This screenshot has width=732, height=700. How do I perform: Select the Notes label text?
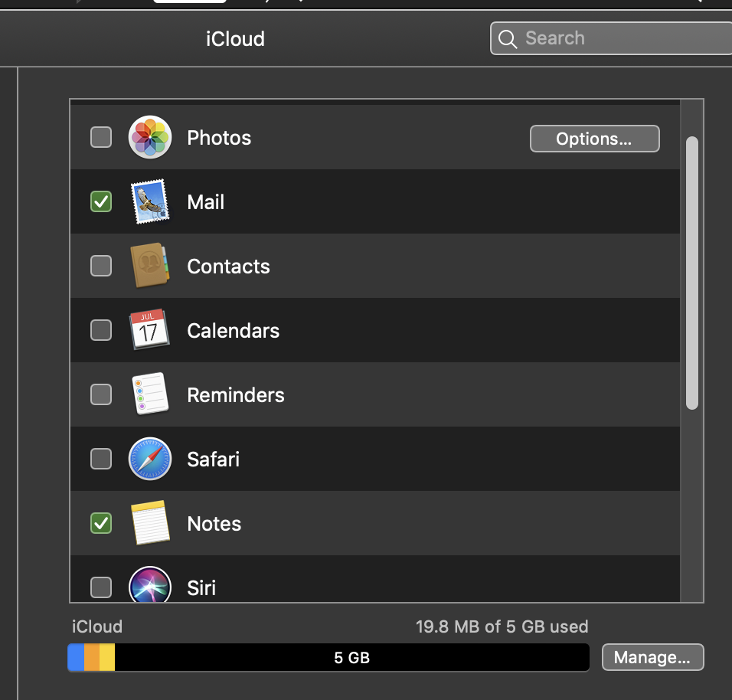click(214, 524)
